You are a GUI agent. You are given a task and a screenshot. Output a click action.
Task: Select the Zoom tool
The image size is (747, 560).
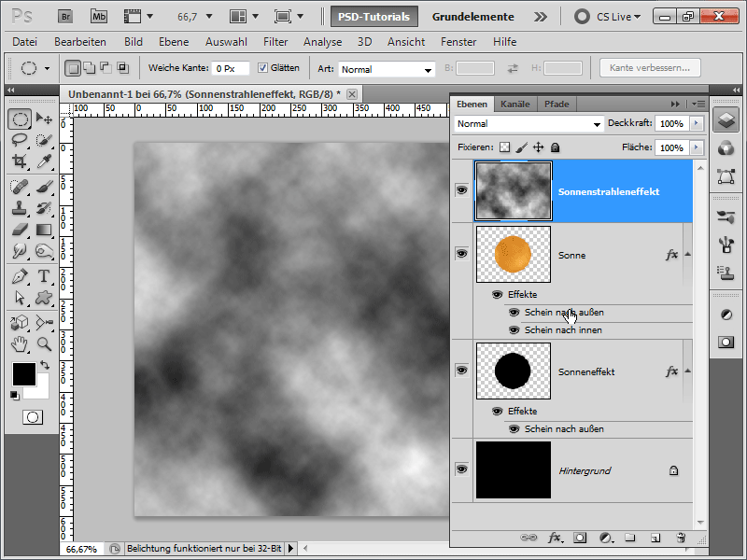[x=44, y=343]
